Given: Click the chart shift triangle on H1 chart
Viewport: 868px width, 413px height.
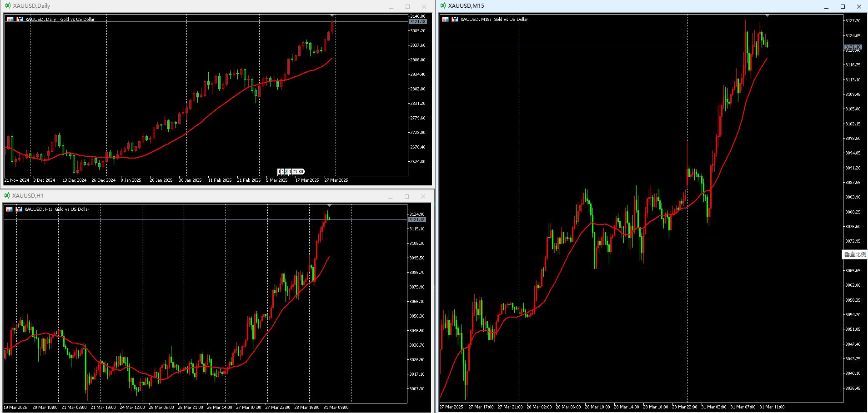Looking at the screenshot, I should coord(329,205).
